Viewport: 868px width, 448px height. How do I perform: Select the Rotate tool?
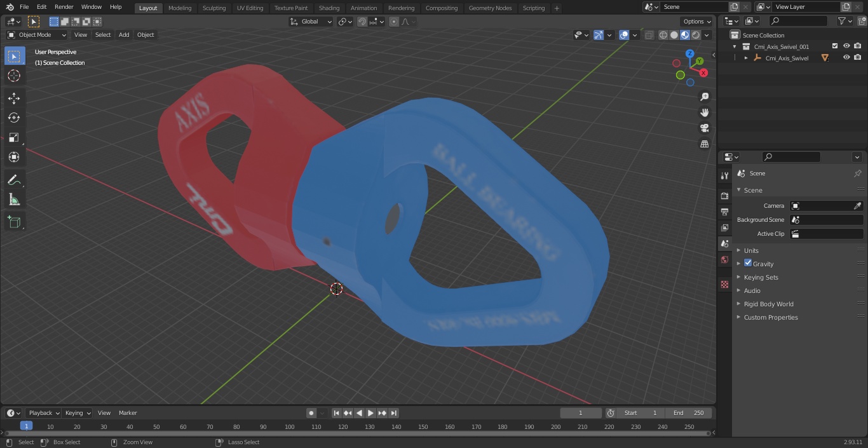pyautogui.click(x=14, y=118)
